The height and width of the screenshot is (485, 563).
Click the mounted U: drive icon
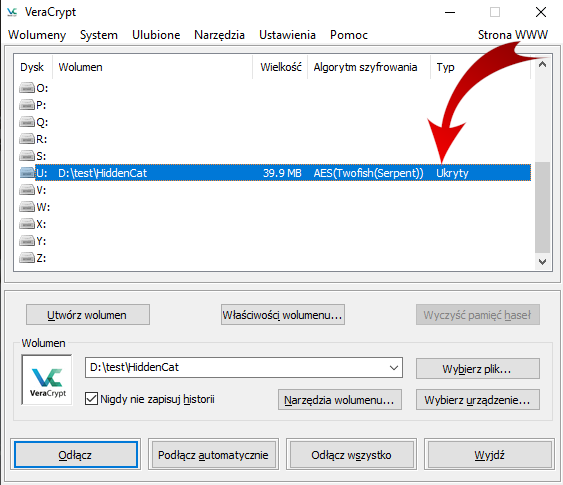(x=27, y=173)
